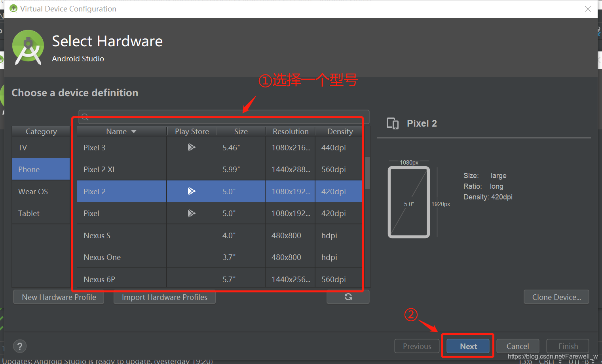Click the search magnifier icon in the filter box
This screenshot has width=602, height=364.
click(x=85, y=117)
